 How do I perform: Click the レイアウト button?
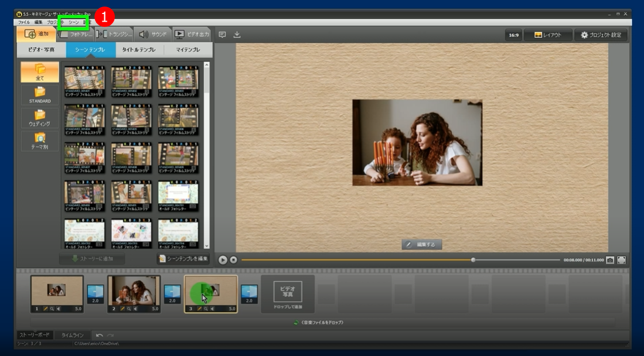547,35
